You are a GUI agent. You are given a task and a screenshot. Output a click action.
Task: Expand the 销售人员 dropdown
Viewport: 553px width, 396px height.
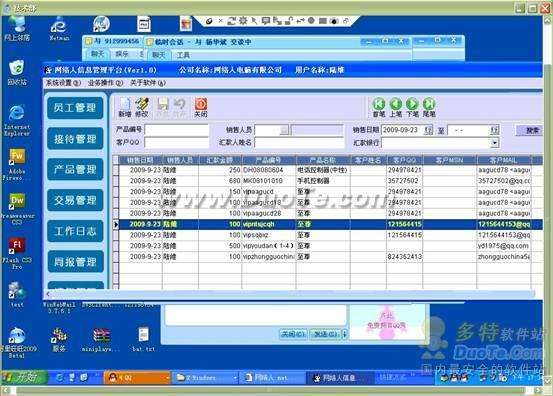pyautogui.click(x=284, y=130)
